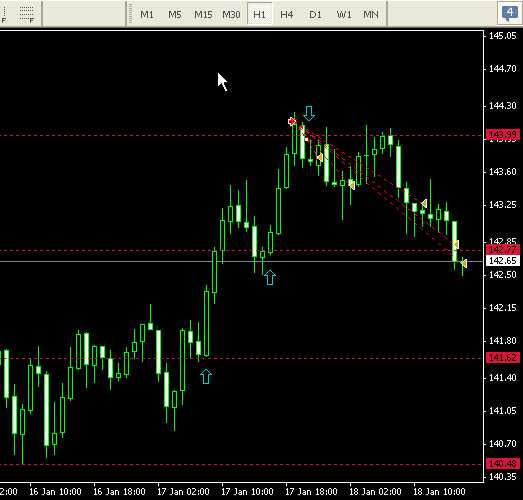Click the 141.80 price scale value
This screenshot has width=523, height=500.
click(503, 341)
